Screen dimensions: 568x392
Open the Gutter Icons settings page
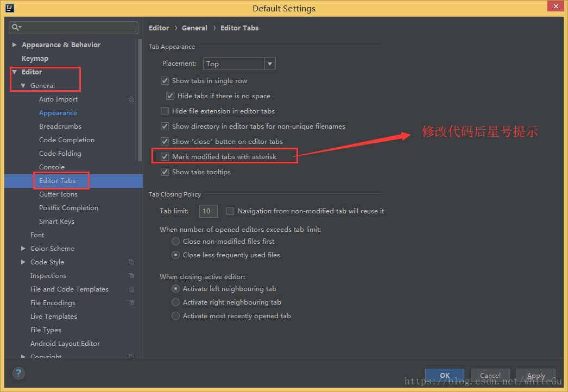point(58,194)
